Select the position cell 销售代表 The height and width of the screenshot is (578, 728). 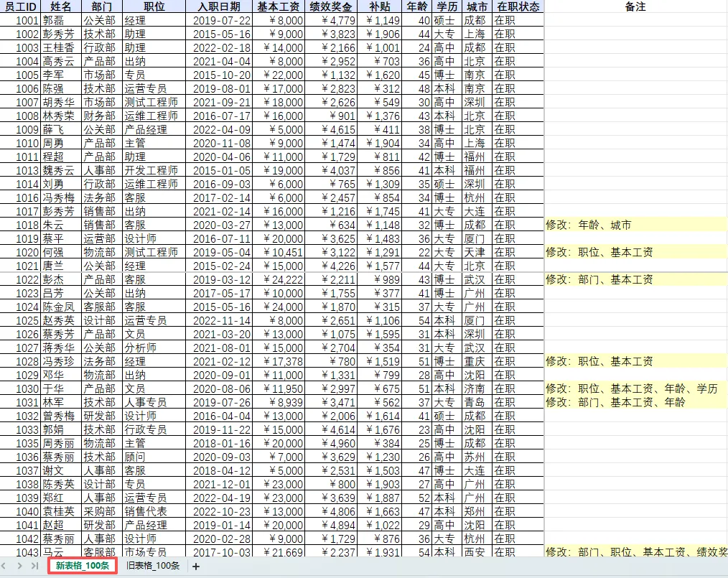coord(154,511)
